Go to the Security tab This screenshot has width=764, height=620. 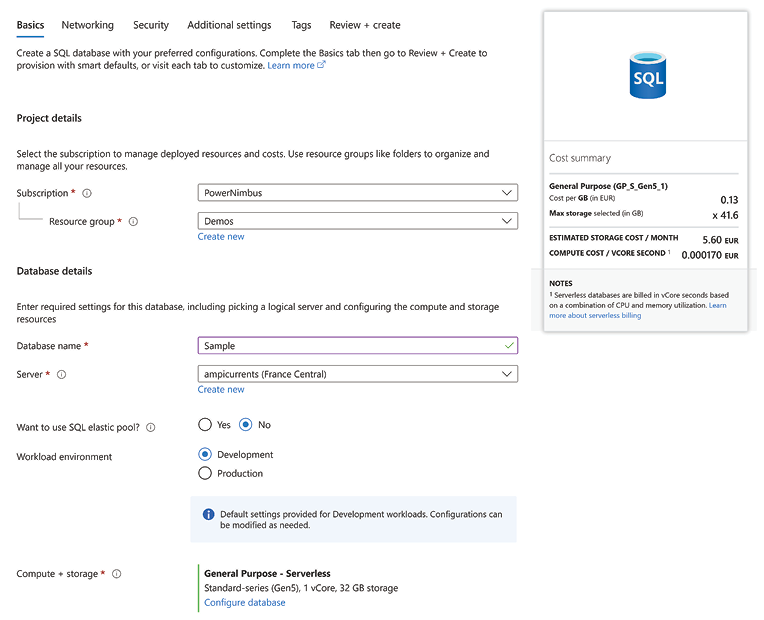[151, 25]
